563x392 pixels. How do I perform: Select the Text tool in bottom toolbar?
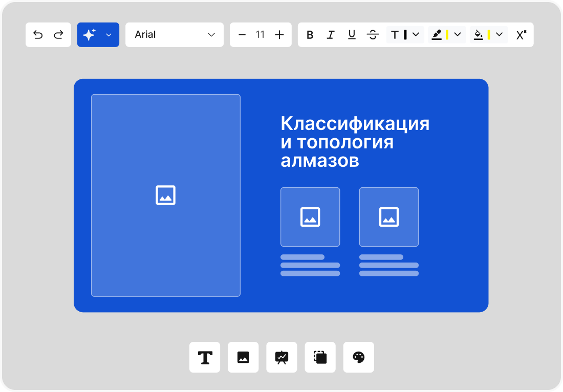(205, 357)
